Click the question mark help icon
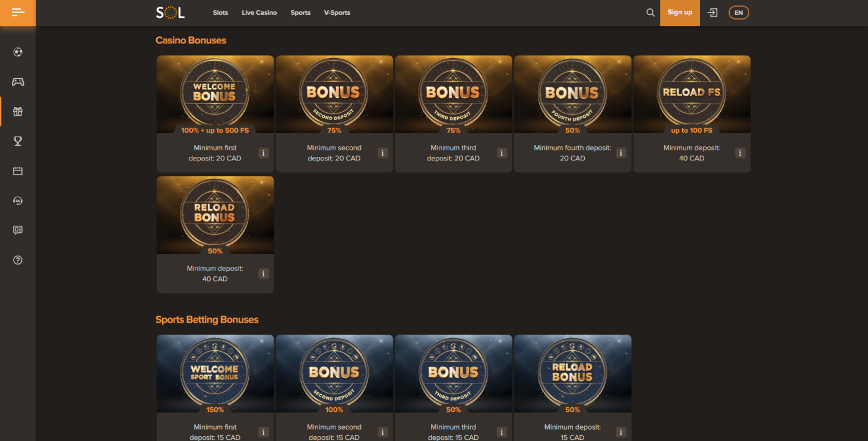Screen dimensions: 868x441 point(18,260)
